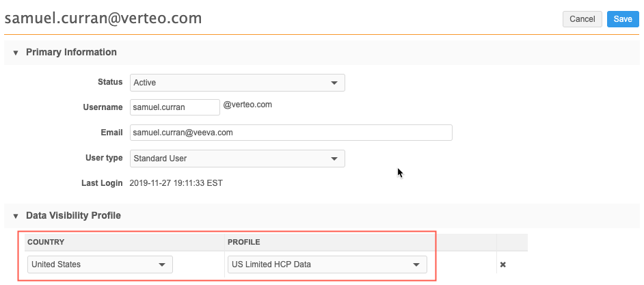Click the COUNTRY column header
644x285 pixels.
pos(46,242)
